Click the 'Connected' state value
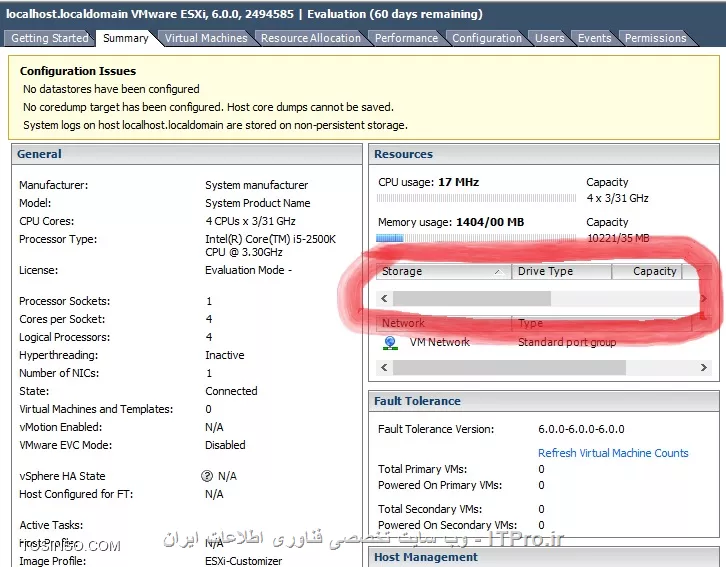726x567 pixels. (x=231, y=391)
